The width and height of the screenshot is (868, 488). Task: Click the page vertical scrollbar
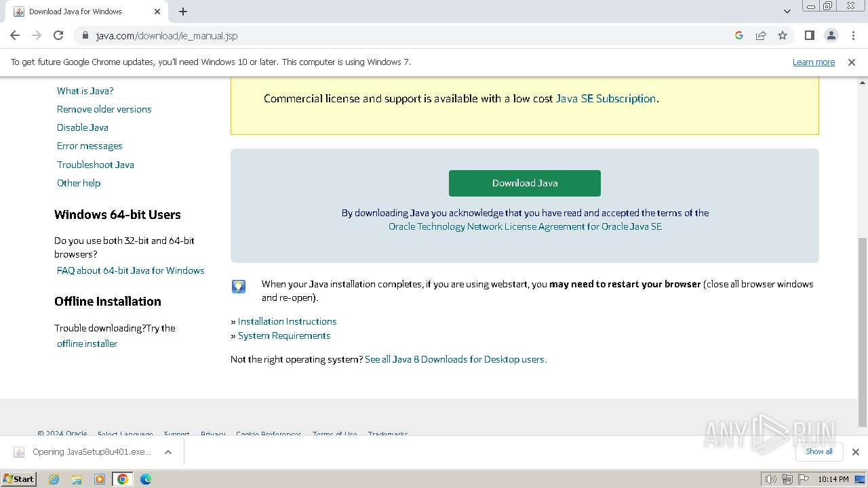click(x=863, y=332)
